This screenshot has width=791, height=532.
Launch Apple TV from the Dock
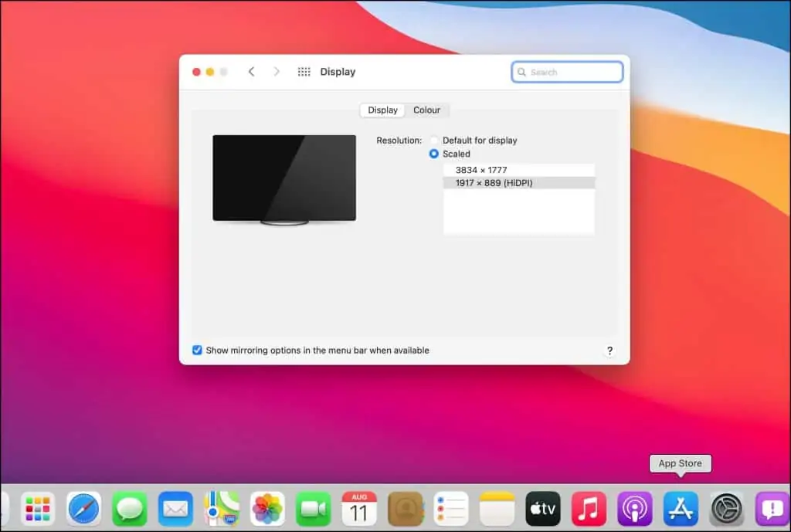543,509
